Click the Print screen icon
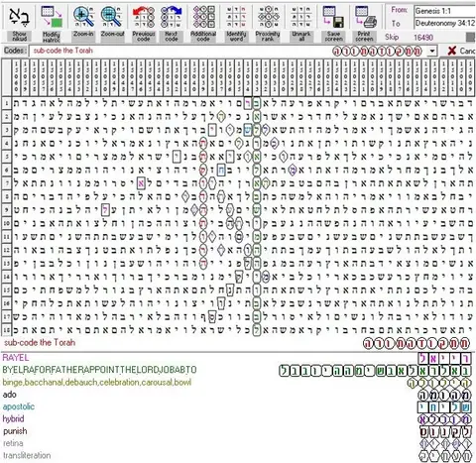 pyautogui.click(x=366, y=17)
